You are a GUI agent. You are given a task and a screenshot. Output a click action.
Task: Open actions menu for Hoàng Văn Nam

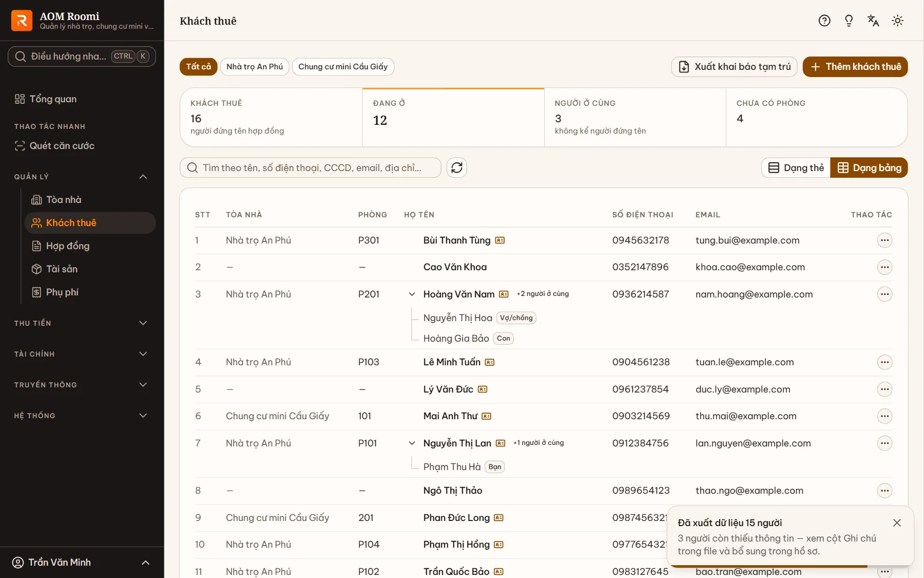pyautogui.click(x=884, y=294)
